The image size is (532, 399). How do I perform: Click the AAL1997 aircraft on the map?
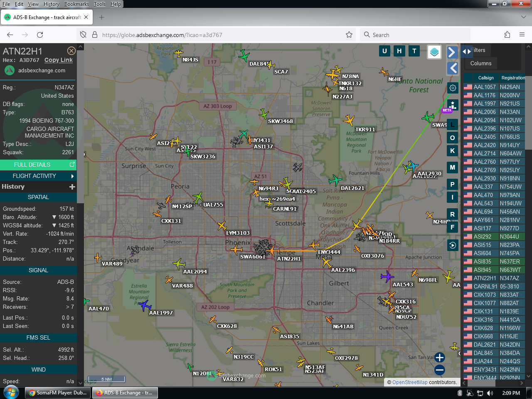click(144, 305)
